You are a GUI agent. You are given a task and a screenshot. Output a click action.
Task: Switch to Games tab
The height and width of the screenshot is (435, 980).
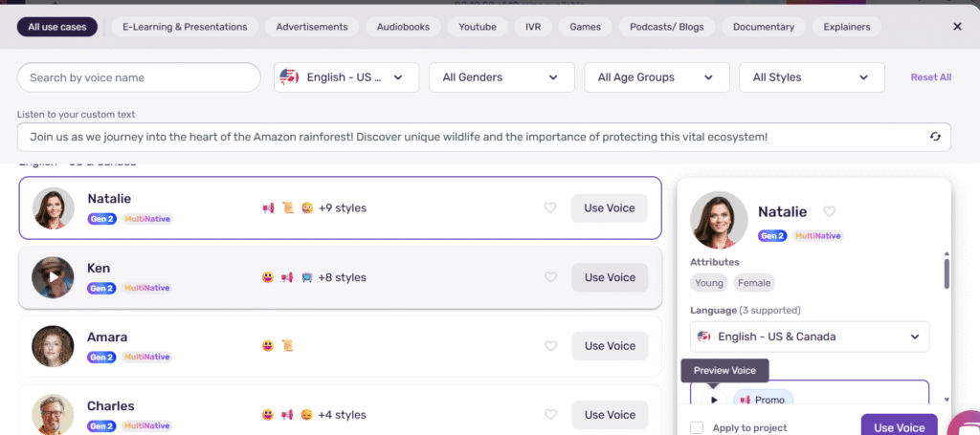point(585,27)
